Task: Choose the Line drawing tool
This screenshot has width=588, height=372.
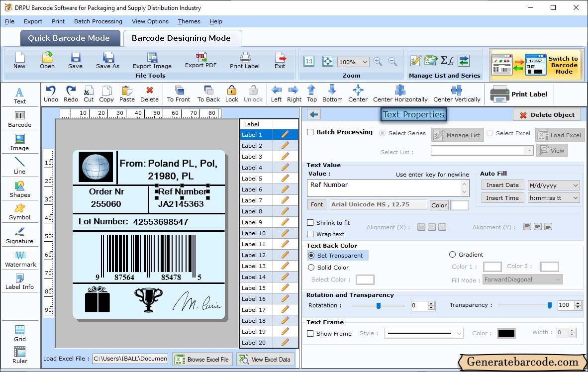Action: click(20, 166)
